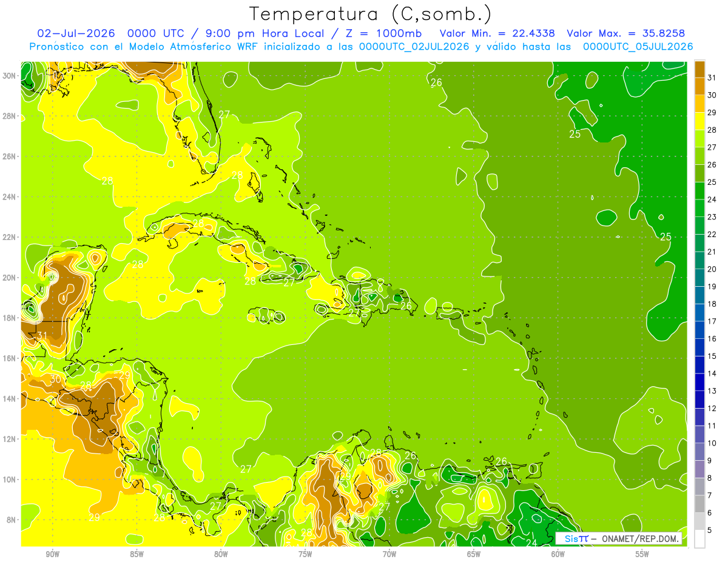
Task: Click the "14N" latitude axis label
Action: pyautogui.click(x=8, y=398)
